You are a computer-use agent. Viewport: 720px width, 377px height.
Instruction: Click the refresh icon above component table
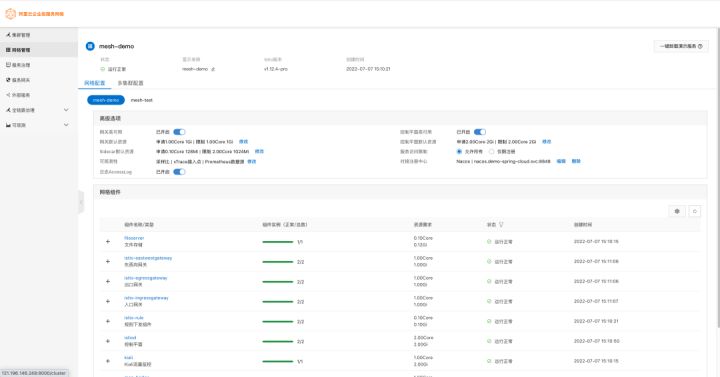(695, 211)
